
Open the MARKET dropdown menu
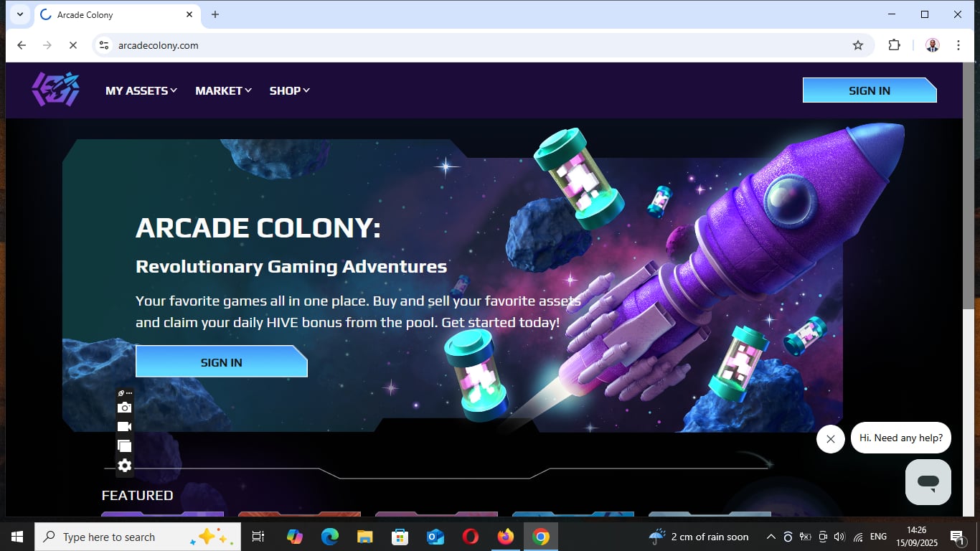point(224,90)
